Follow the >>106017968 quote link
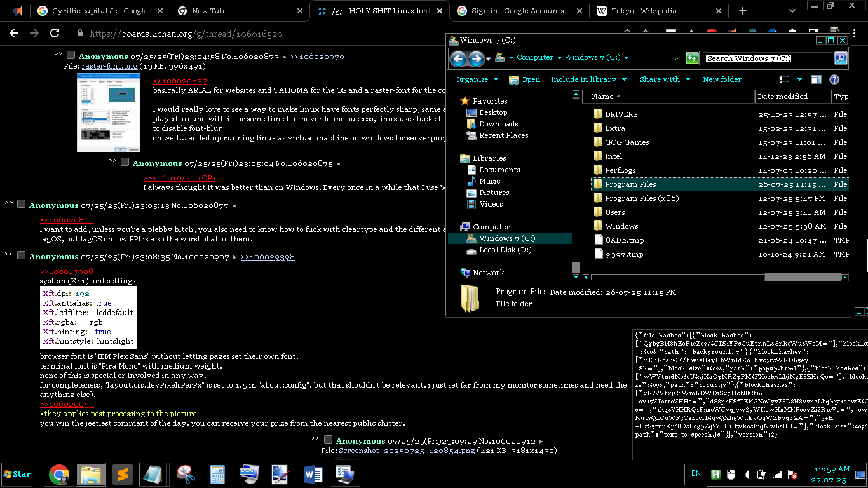This screenshot has width=868, height=488. point(67,271)
